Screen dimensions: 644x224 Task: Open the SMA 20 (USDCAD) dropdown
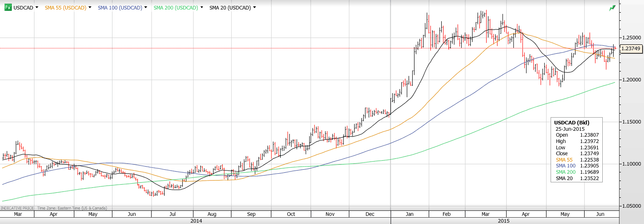[x=254, y=8]
